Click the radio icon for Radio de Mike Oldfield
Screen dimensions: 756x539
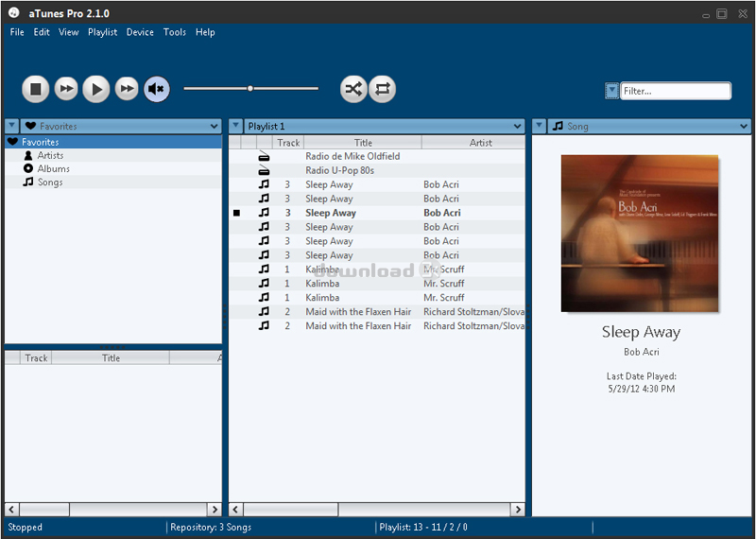click(x=264, y=156)
